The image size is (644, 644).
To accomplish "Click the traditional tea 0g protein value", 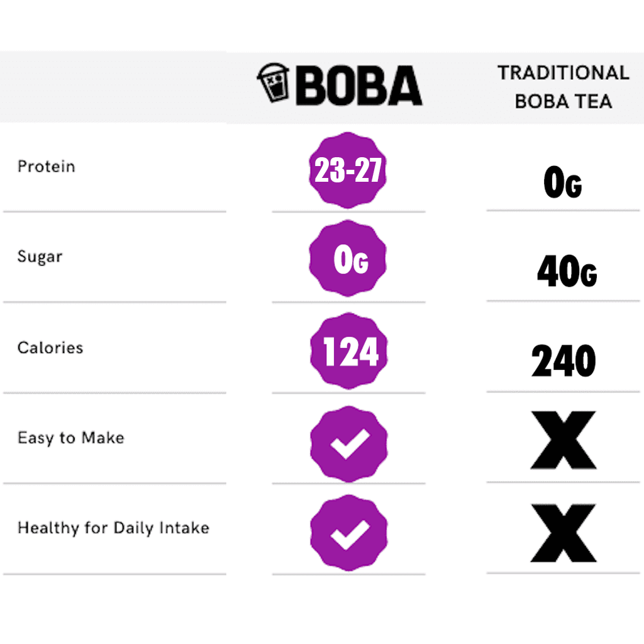I will (563, 182).
